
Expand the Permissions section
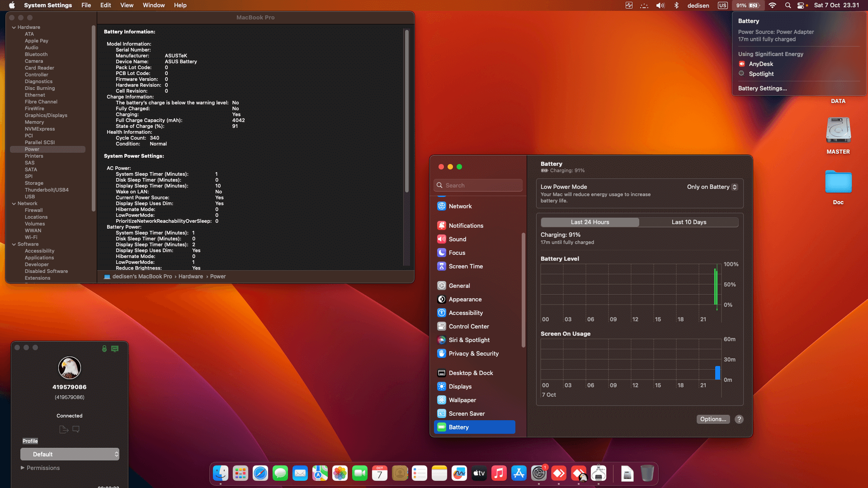tap(23, 468)
